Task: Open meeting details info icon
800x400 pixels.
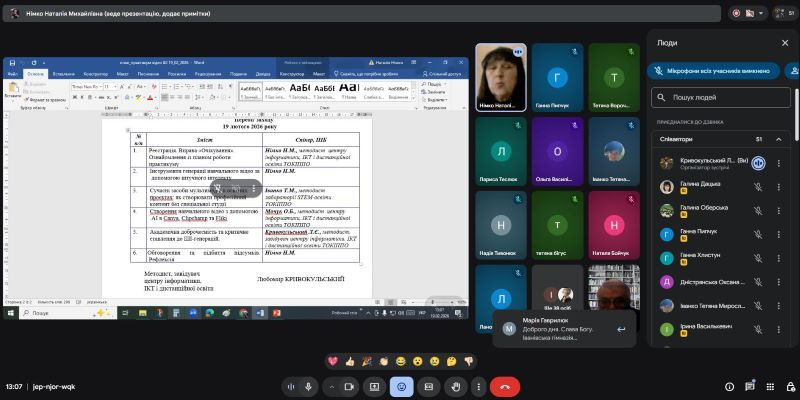Action: [x=729, y=386]
